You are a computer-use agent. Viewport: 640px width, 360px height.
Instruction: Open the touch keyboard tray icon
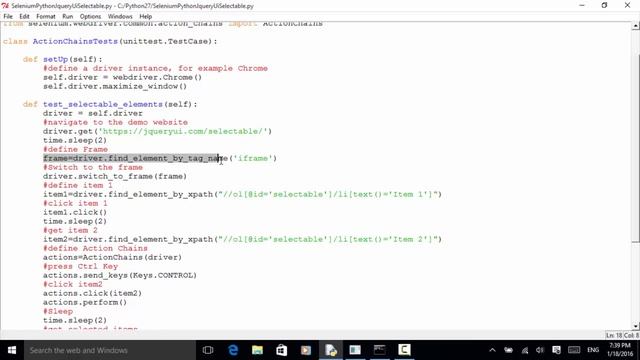click(x=574, y=350)
